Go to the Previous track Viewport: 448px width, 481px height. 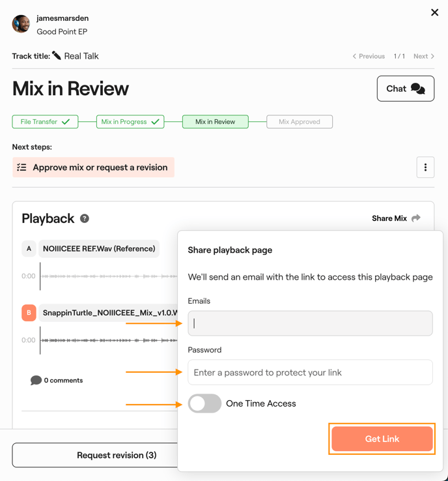[x=369, y=56]
